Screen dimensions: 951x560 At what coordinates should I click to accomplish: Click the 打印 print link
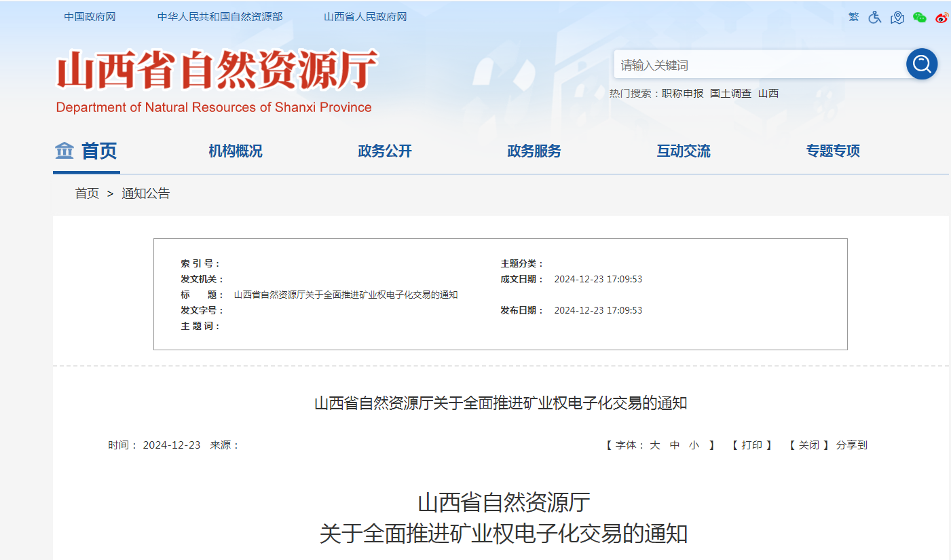[x=751, y=445]
